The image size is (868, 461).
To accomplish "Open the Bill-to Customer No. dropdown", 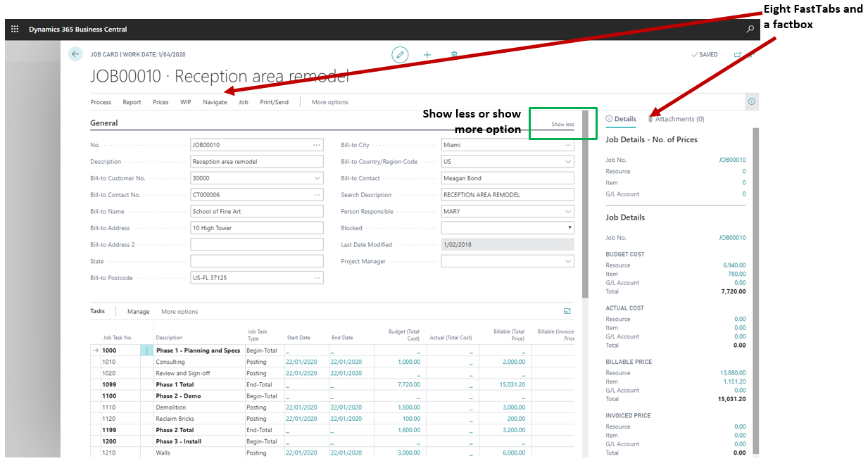I will click(x=317, y=179).
